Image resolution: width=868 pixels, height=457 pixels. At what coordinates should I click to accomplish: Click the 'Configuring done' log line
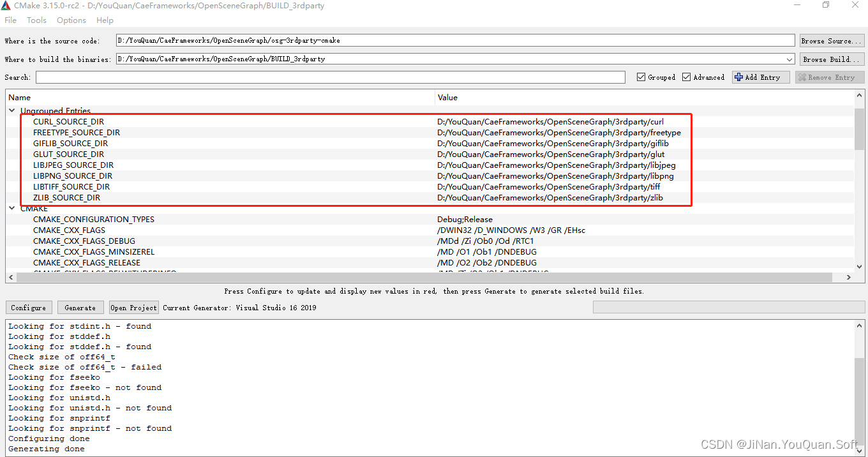[x=49, y=438]
